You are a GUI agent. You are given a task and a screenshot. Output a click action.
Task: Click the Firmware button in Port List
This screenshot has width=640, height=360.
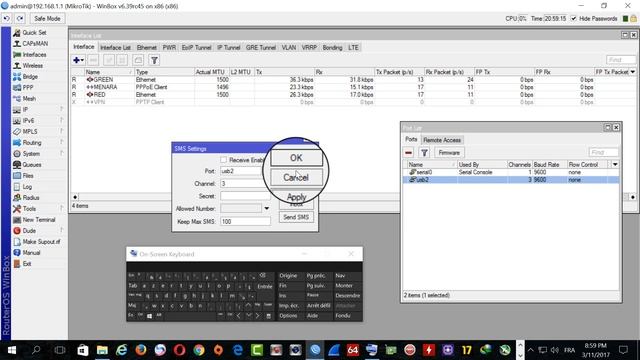(x=449, y=153)
